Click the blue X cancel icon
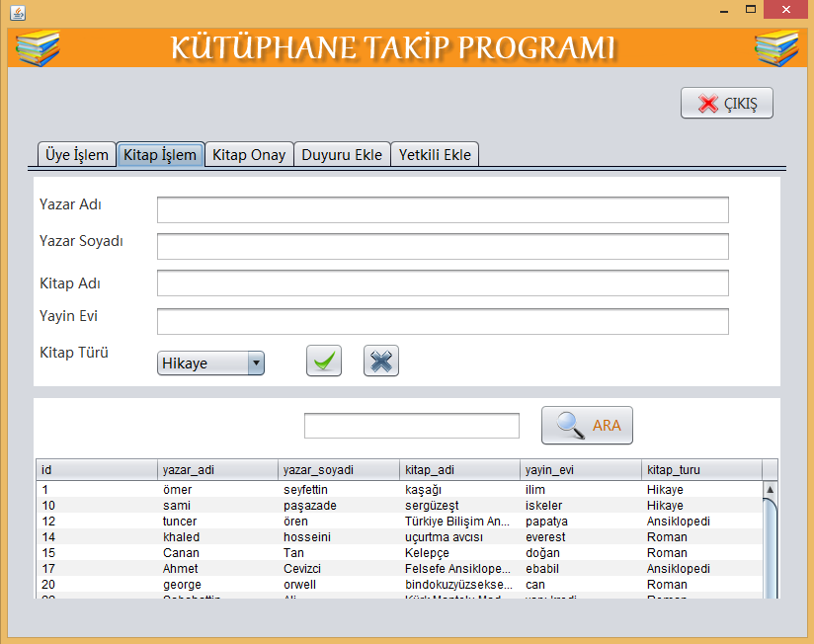Viewport: 814px width, 644px height. [380, 362]
